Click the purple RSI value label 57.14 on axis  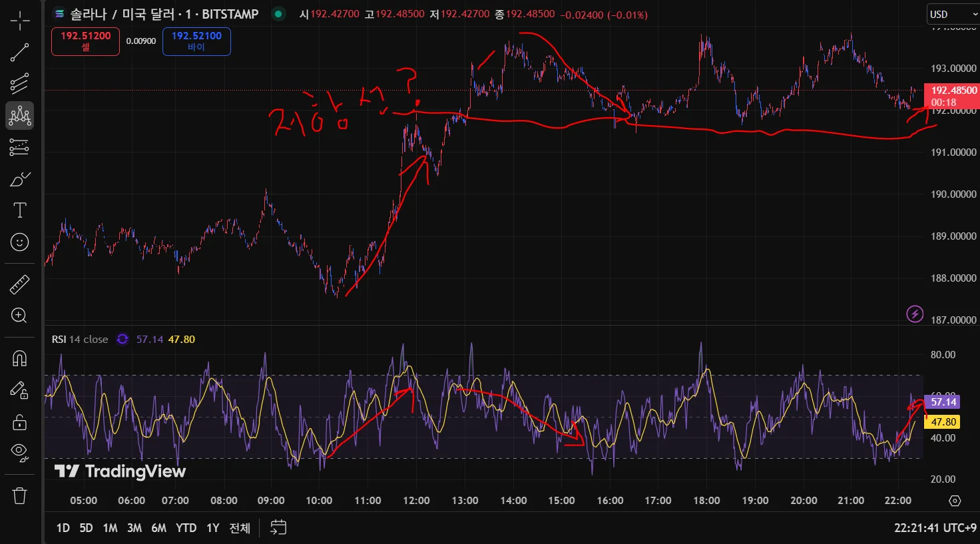[942, 402]
